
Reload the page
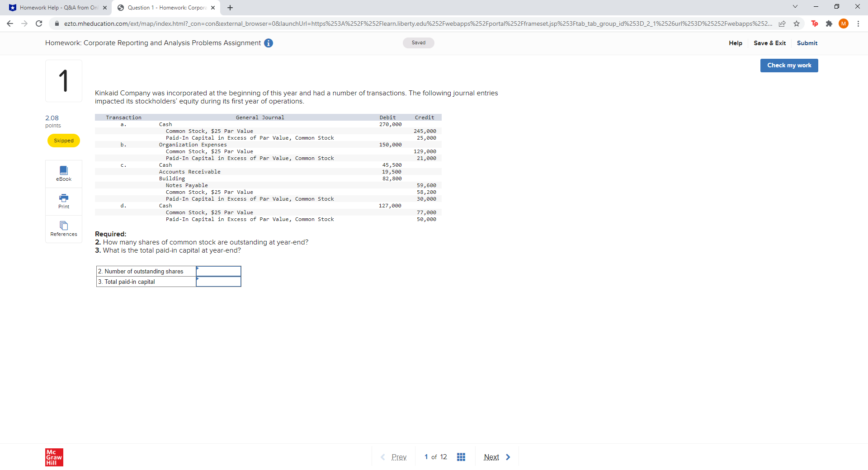coord(39,23)
